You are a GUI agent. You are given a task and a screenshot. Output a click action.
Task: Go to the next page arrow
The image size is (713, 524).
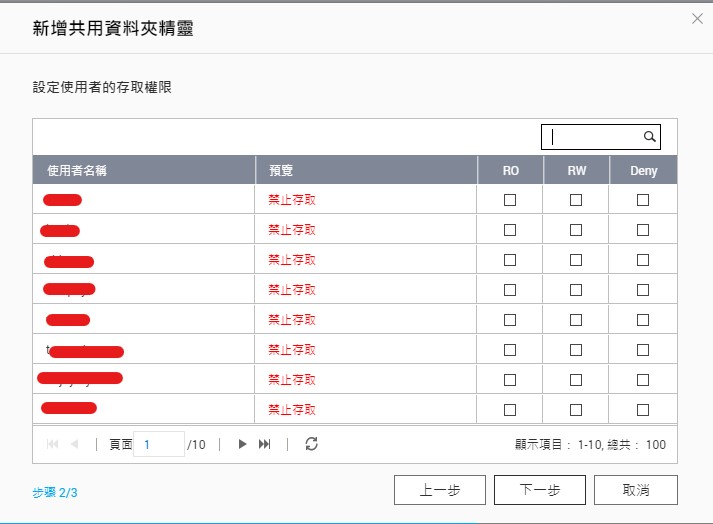point(242,444)
